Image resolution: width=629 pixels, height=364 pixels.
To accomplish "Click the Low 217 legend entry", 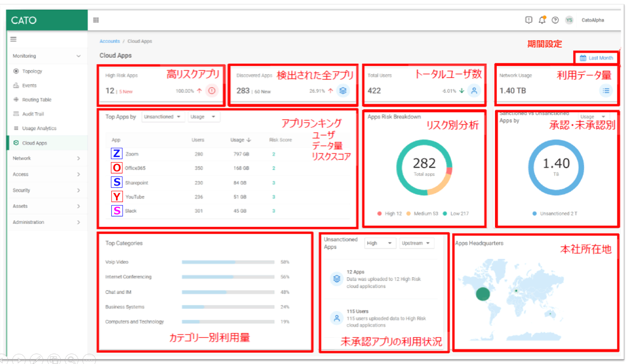I will point(455,214).
